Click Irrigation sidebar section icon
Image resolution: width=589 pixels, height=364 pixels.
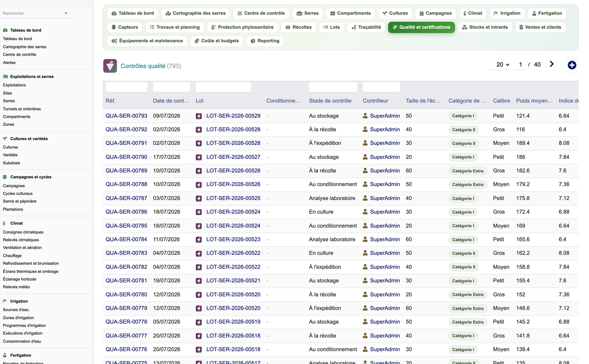(x=5, y=301)
